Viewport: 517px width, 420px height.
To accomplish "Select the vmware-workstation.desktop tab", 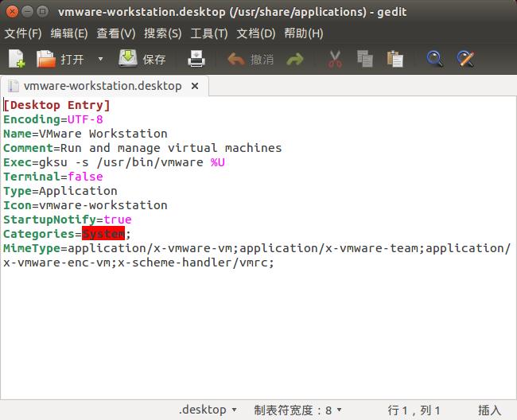I will pos(103,86).
